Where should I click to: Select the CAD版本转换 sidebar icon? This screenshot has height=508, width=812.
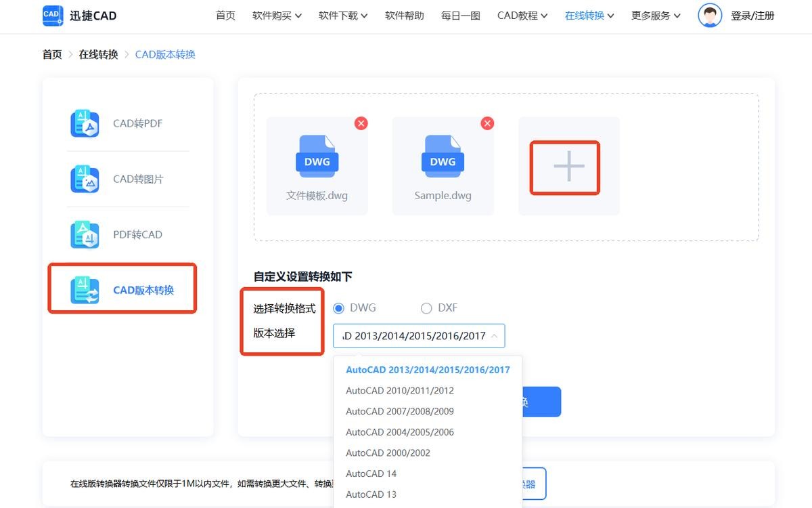coord(85,291)
